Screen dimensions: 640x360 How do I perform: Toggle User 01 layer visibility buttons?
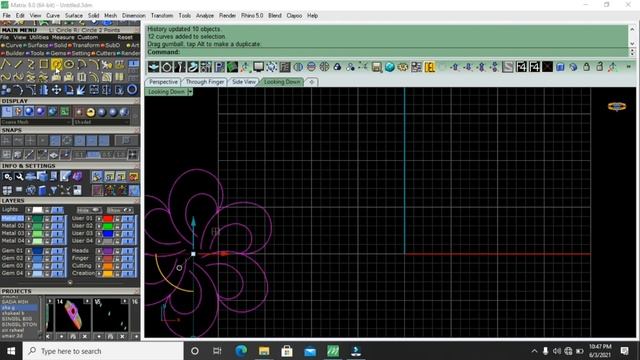[x=127, y=218]
